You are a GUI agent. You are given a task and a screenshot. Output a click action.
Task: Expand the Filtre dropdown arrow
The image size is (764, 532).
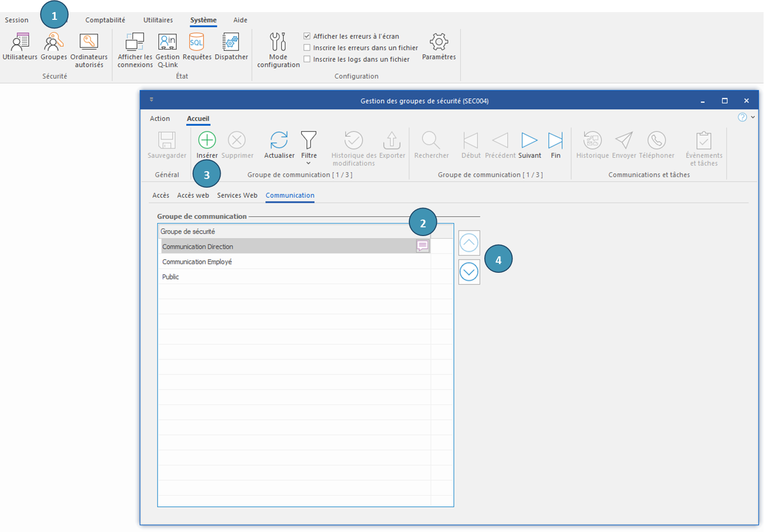click(308, 163)
